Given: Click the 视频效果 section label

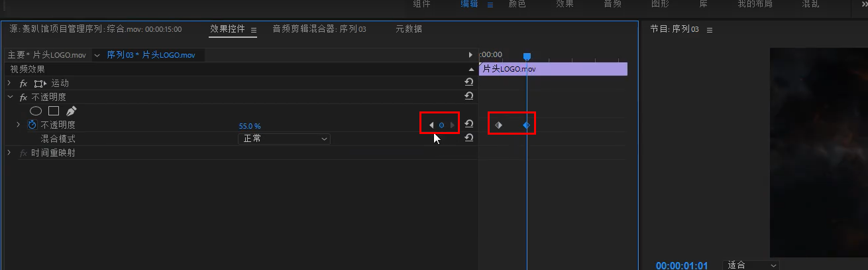Looking at the screenshot, I should click(27, 69).
